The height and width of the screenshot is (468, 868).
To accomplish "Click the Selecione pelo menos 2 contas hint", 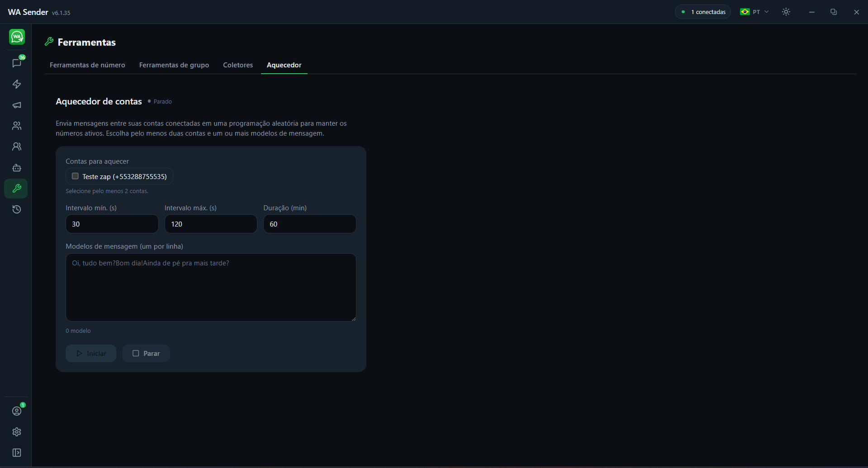I will click(107, 191).
